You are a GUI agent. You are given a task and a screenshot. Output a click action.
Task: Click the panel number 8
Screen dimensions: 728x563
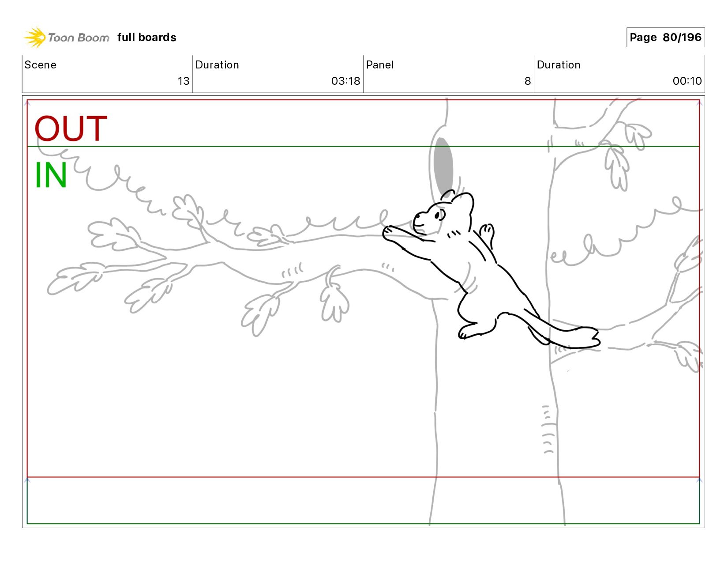[527, 81]
